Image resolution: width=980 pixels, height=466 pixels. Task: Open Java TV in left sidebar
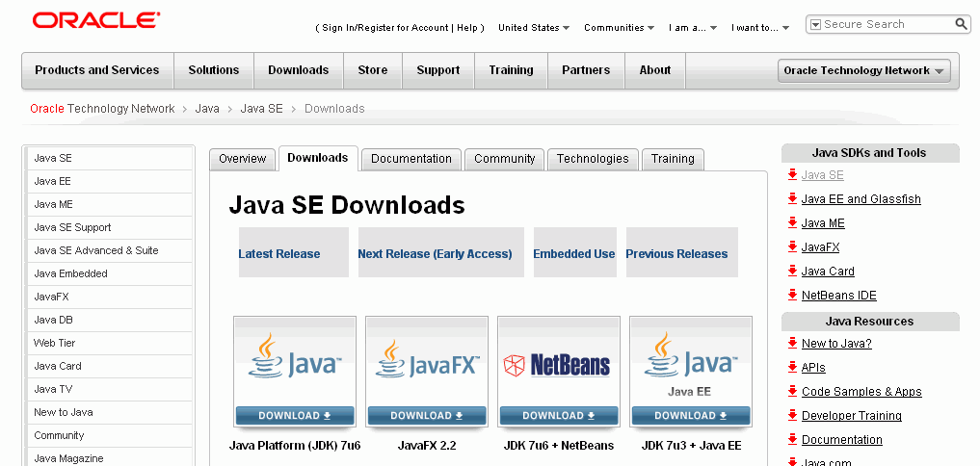(110, 389)
